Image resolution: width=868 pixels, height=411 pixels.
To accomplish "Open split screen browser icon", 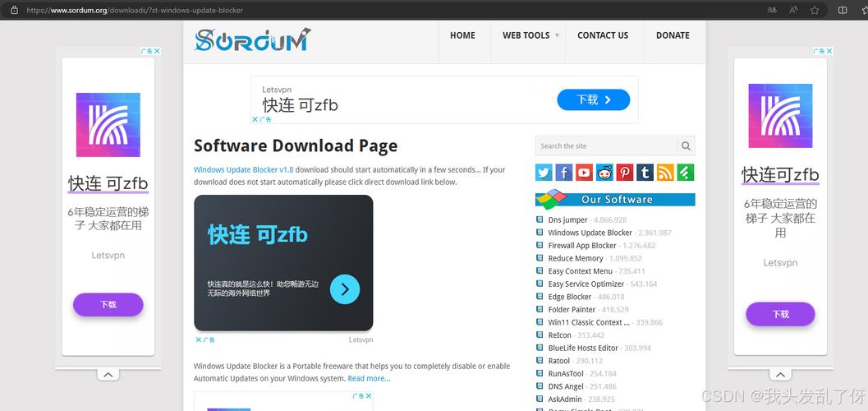I will pyautogui.click(x=842, y=10).
